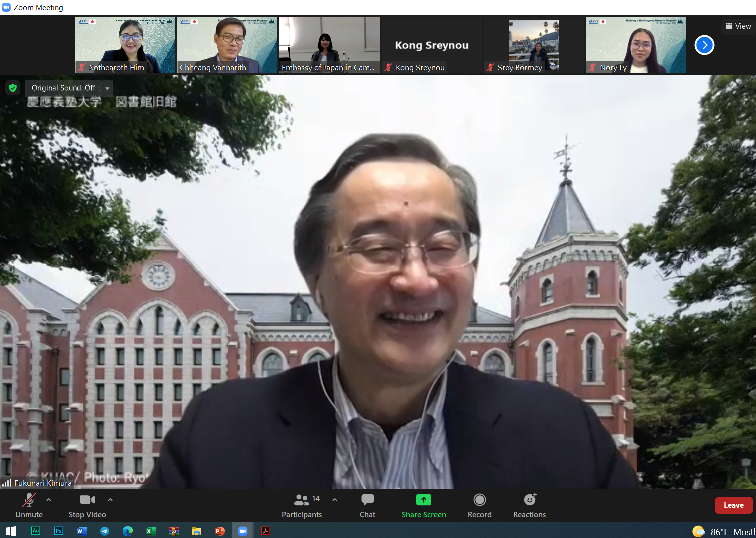Start Share Screen
756x538 pixels.
423,506
